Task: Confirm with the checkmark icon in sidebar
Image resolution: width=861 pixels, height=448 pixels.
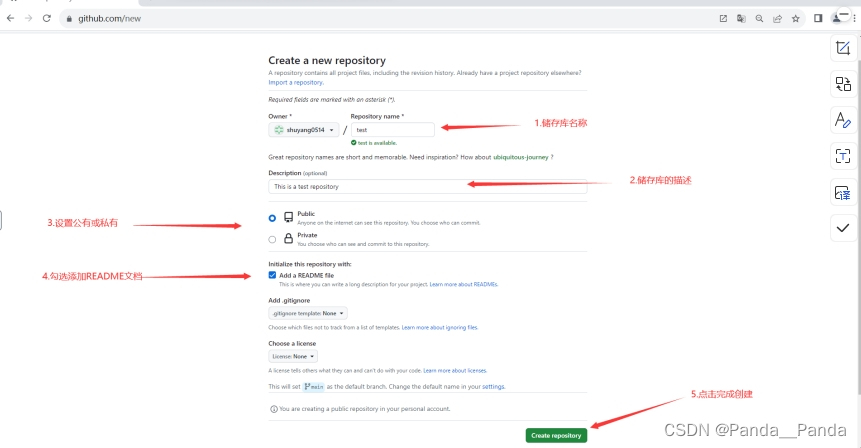Action: (x=843, y=228)
